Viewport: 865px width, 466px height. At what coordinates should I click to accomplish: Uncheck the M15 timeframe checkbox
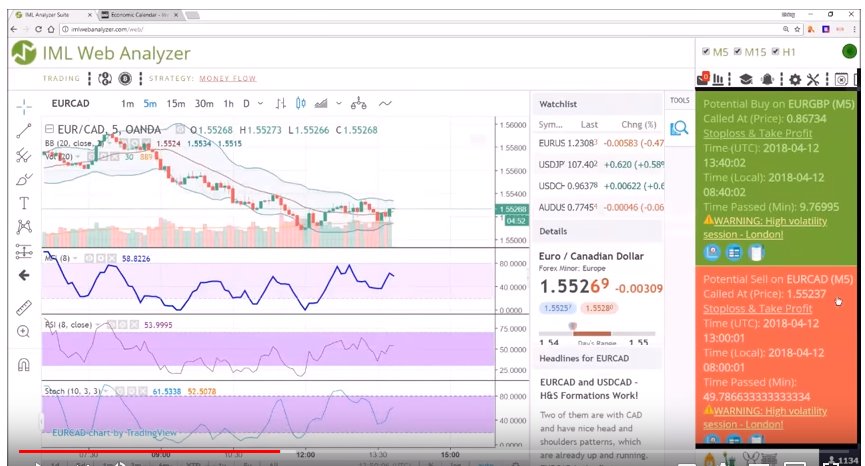738,51
